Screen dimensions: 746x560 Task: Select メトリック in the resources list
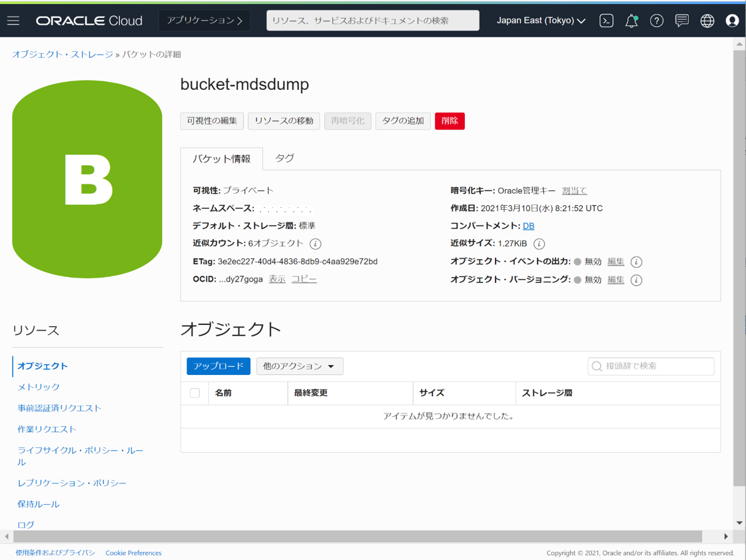[x=39, y=387]
